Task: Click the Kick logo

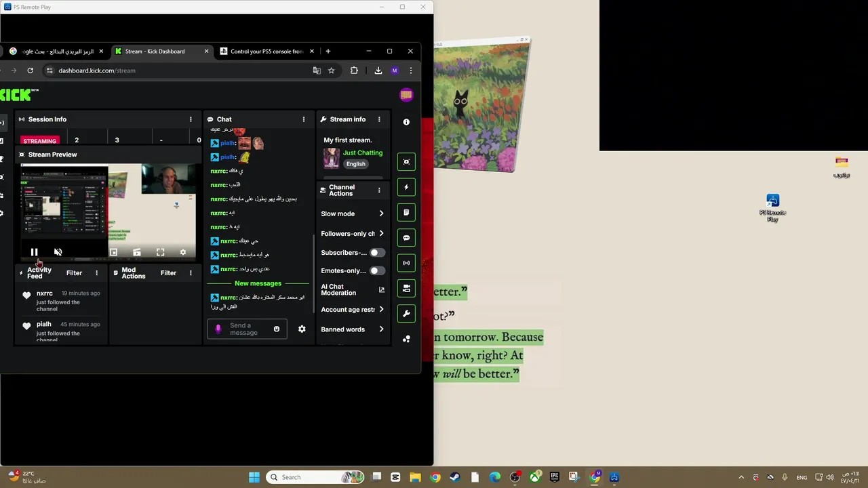Action: click(x=20, y=95)
